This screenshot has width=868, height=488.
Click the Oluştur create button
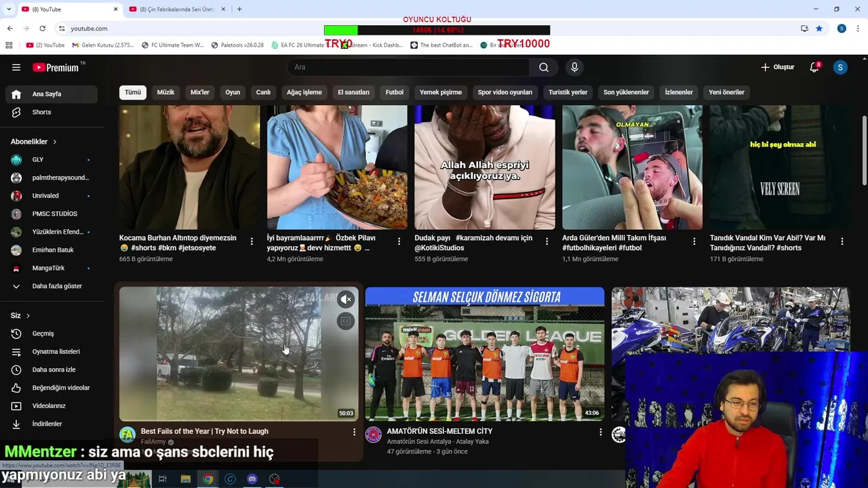778,67
